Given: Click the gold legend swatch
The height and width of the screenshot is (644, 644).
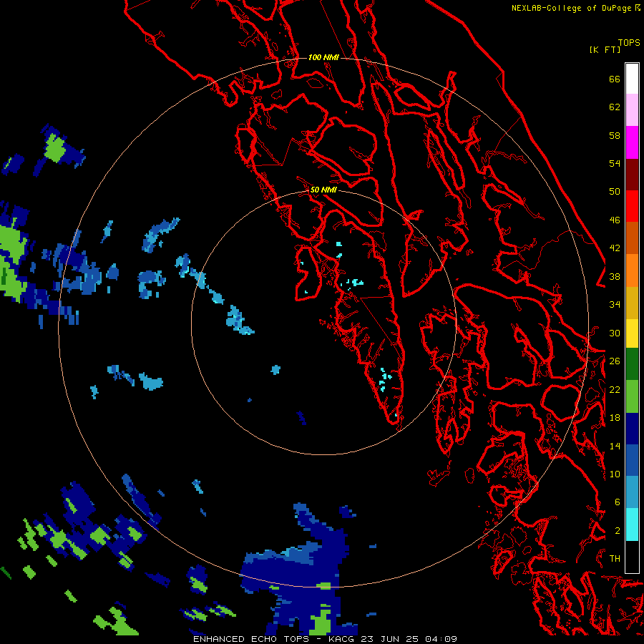Looking at the screenshot, I should point(632,303).
